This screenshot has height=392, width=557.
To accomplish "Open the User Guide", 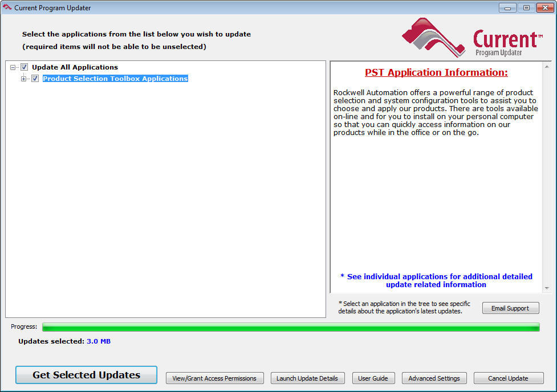I will [373, 378].
